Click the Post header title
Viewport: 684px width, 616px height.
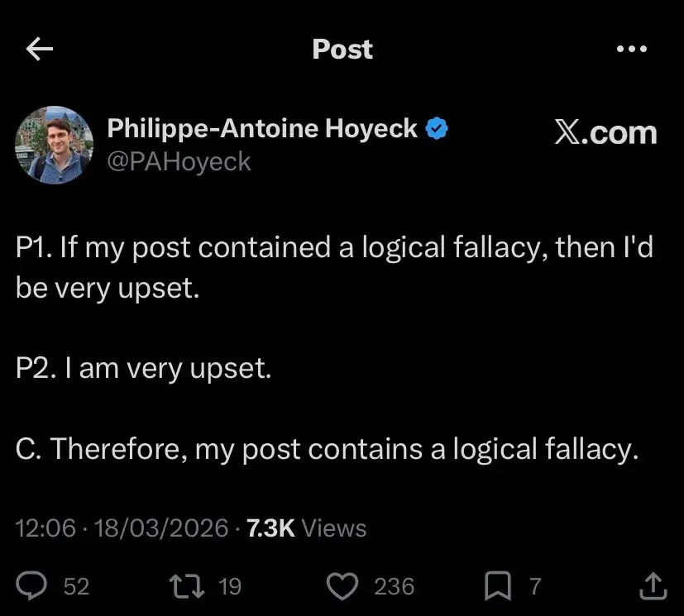coord(342,50)
